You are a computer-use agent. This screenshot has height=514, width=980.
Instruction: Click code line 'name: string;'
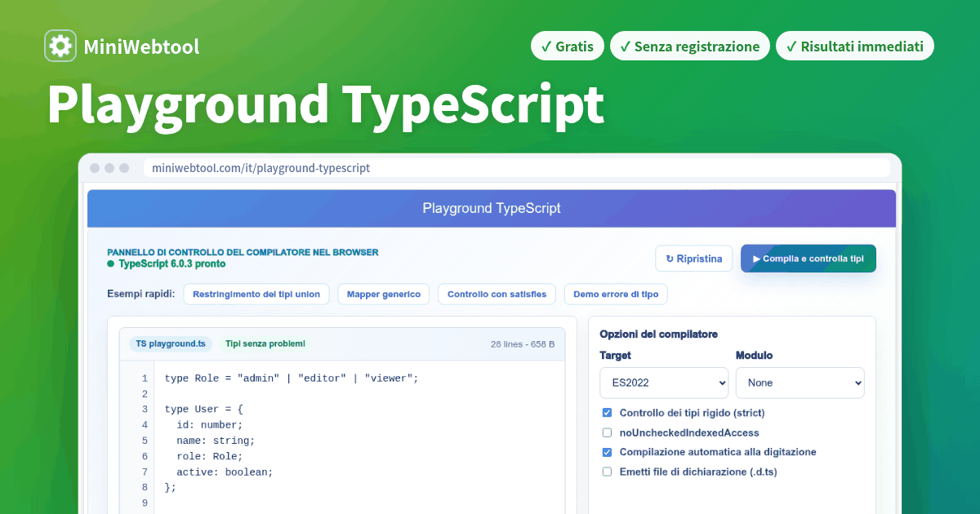click(x=216, y=441)
